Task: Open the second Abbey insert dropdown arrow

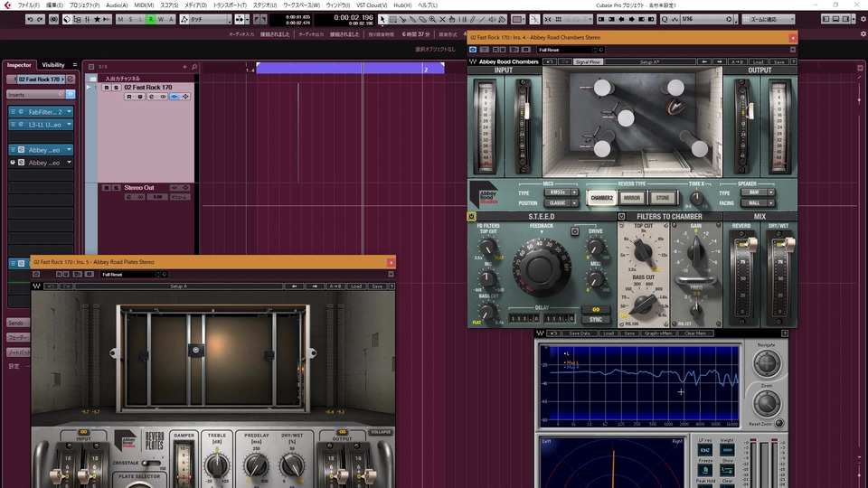Action: coord(70,163)
